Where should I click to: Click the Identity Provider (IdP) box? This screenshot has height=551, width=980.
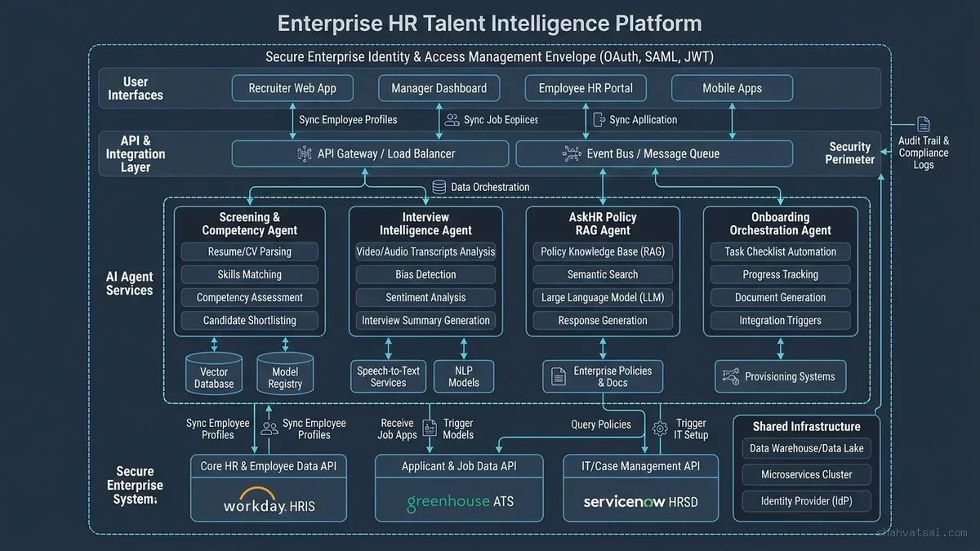coord(806,500)
